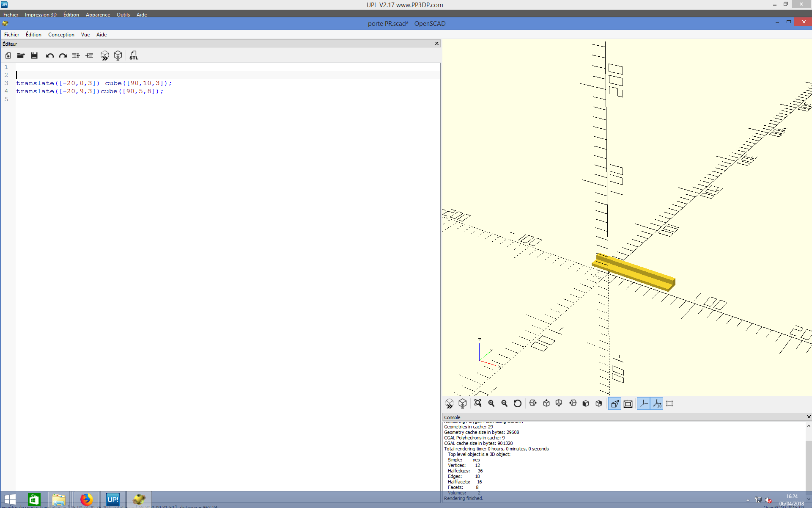The image size is (812, 508).
Task: Zoom in on the 3D viewport
Action: pos(491,403)
